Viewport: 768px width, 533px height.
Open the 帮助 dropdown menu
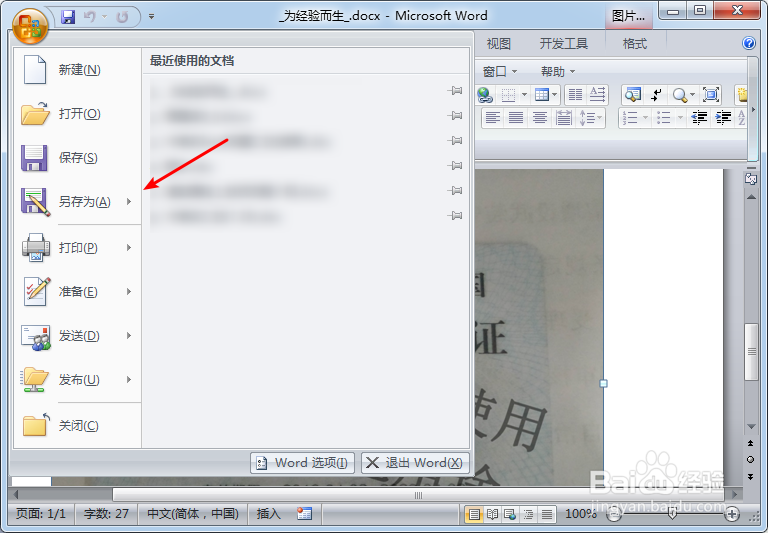click(x=558, y=72)
